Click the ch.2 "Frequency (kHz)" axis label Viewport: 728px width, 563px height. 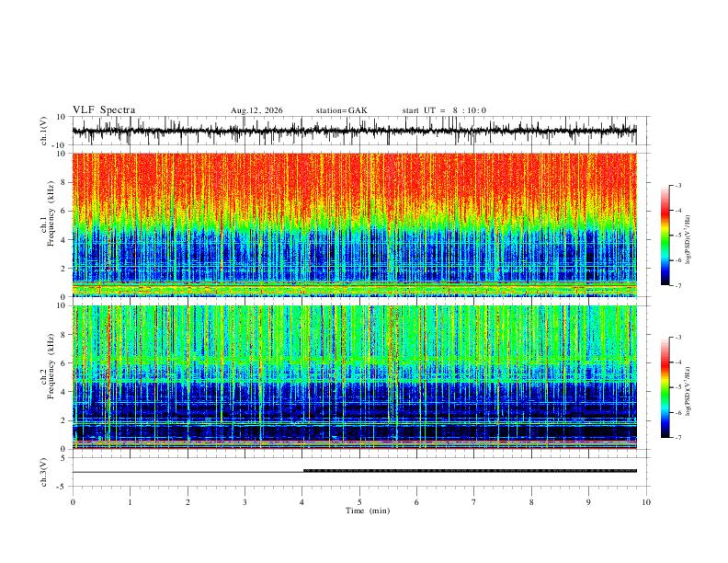[x=51, y=366]
